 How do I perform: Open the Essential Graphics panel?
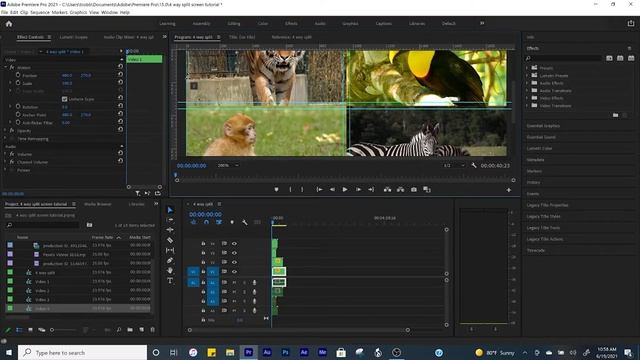(543, 126)
